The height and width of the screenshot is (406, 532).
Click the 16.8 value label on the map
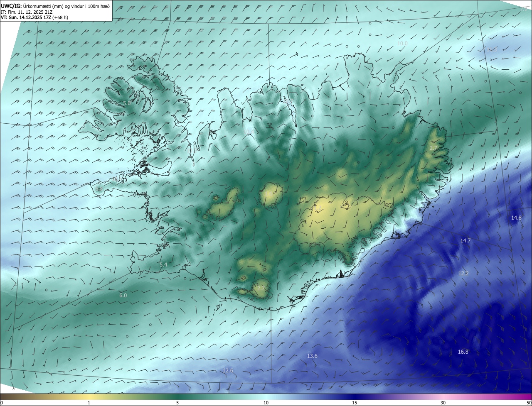click(463, 352)
